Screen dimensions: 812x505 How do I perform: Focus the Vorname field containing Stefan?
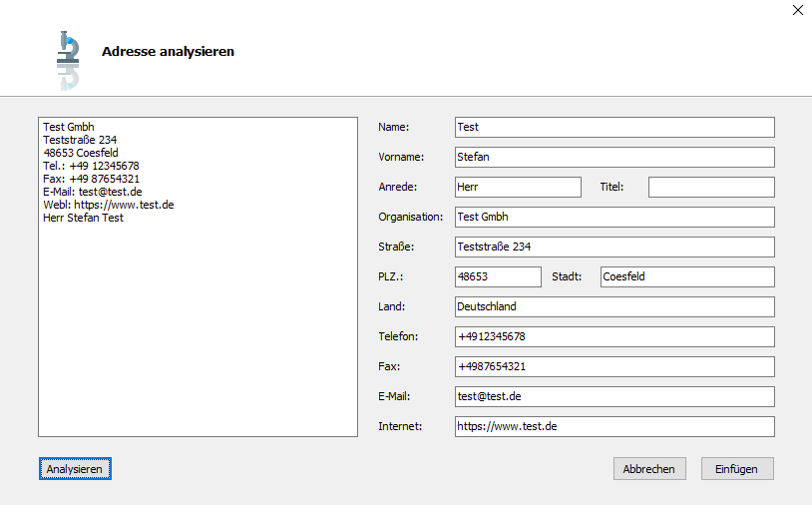coord(614,157)
